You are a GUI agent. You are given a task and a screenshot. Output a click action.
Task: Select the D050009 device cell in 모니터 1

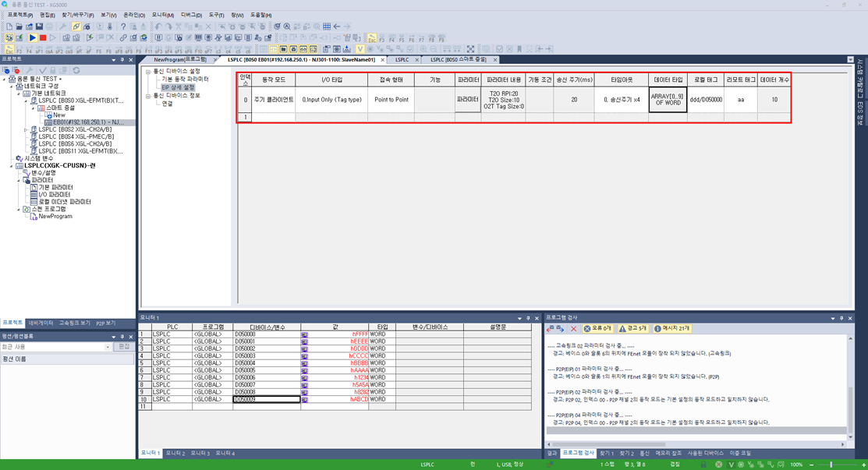click(264, 400)
